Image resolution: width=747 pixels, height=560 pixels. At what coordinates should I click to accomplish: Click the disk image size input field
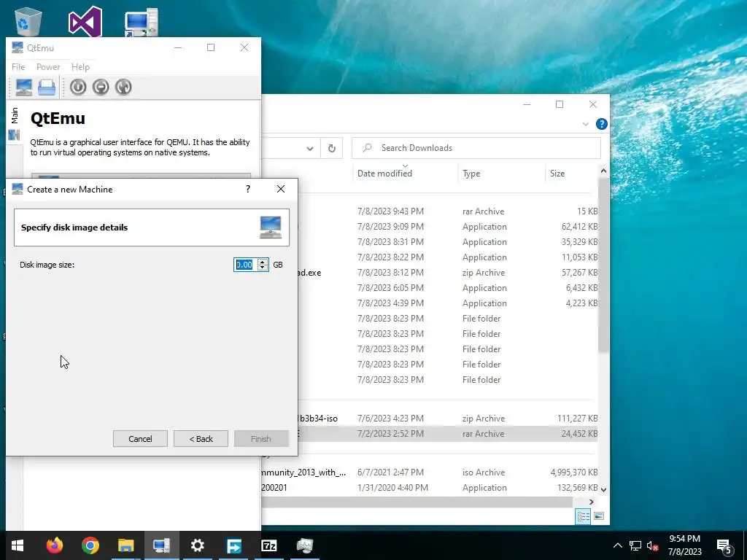pyautogui.click(x=245, y=265)
